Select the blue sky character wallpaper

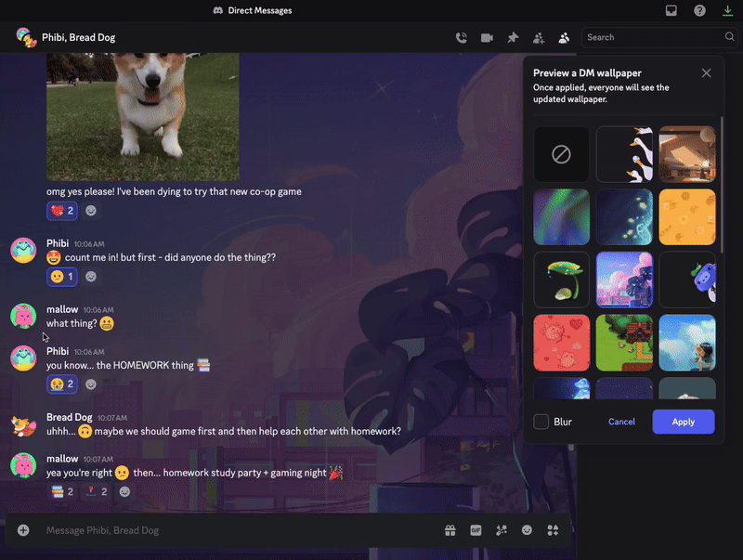click(687, 343)
